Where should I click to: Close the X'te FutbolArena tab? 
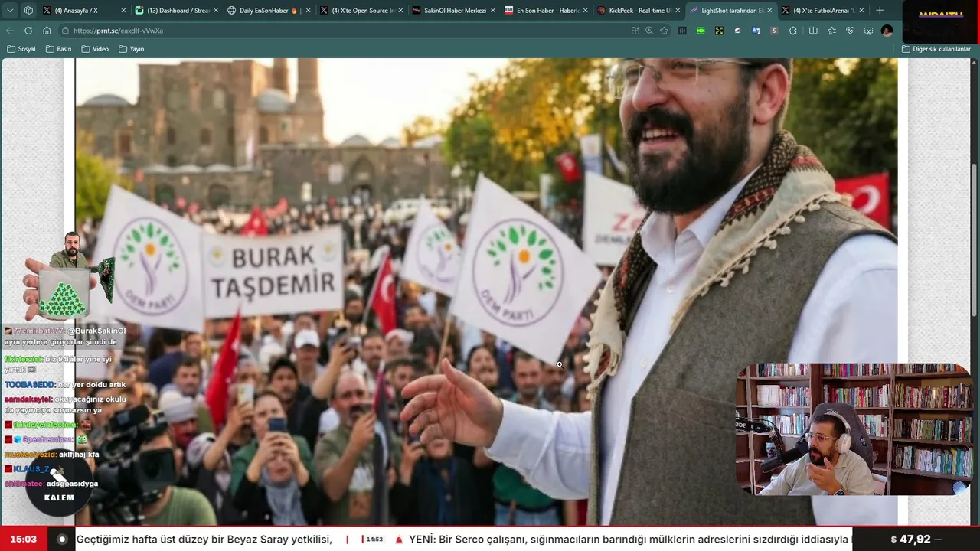click(x=861, y=11)
